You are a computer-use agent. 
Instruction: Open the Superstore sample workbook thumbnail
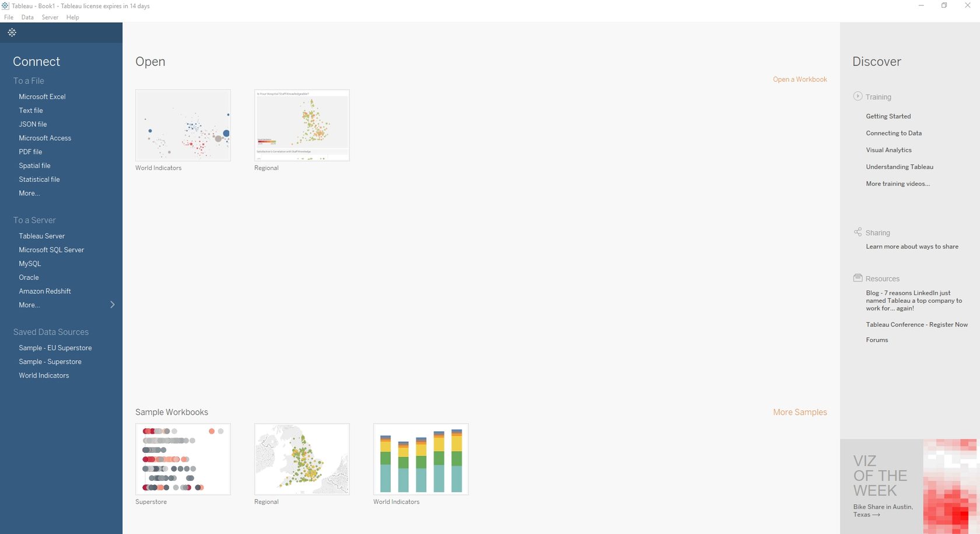[183, 459]
